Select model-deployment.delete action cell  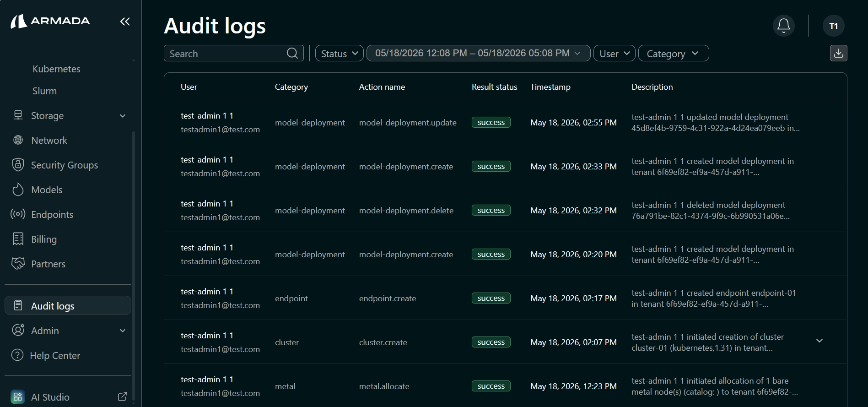406,211
